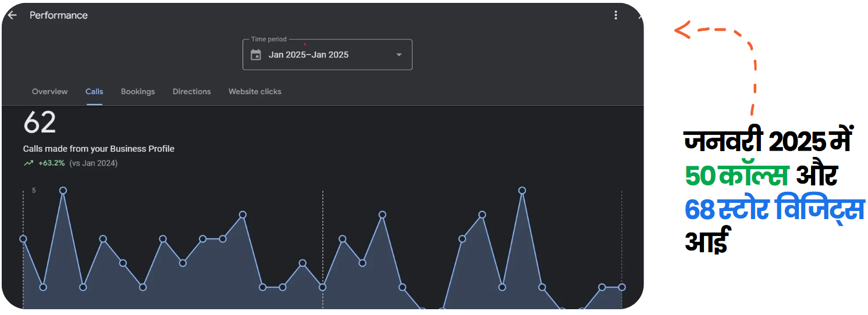
Task: View the Website clicks tab
Action: tap(255, 92)
